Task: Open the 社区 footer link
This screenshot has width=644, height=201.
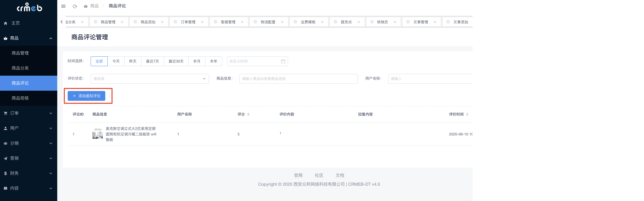Action: (319, 175)
